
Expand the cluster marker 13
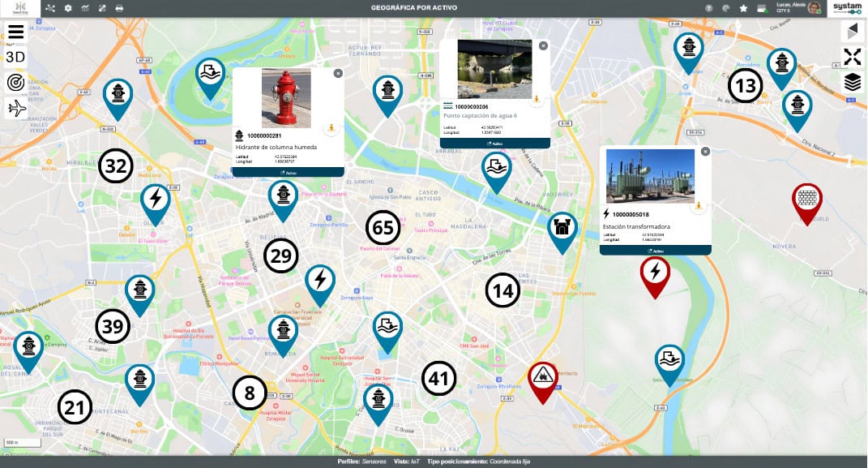745,86
